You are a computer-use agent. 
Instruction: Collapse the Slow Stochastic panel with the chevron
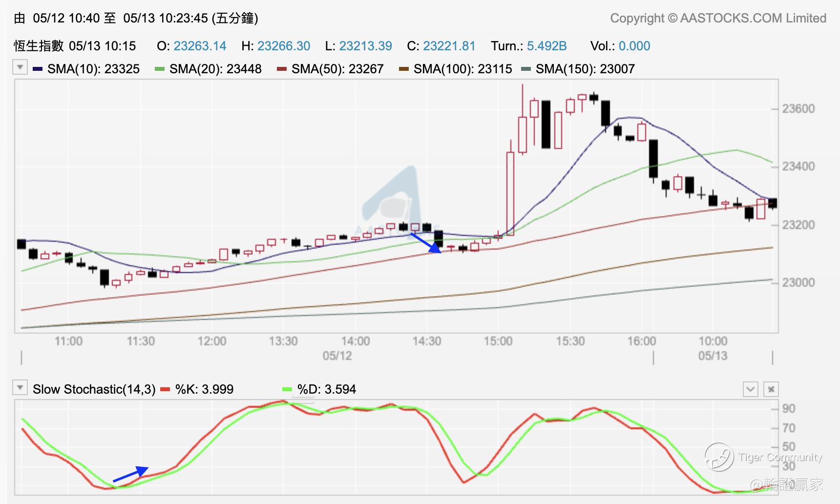[751, 389]
